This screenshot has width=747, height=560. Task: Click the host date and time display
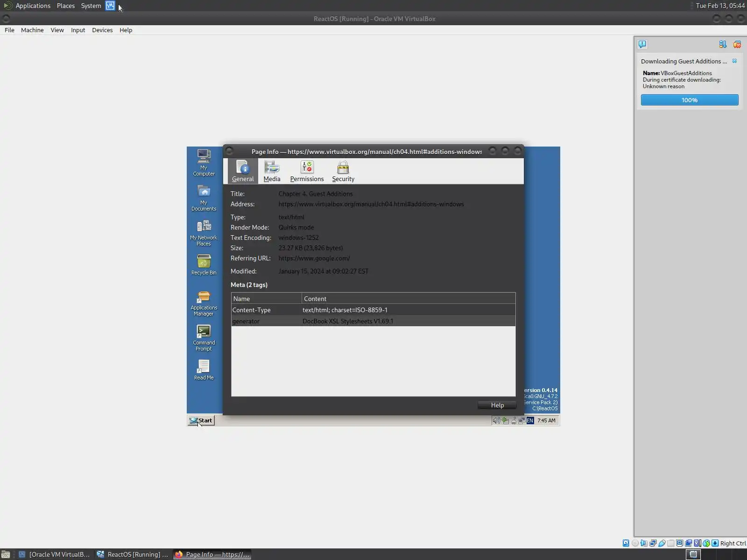(x=720, y=6)
